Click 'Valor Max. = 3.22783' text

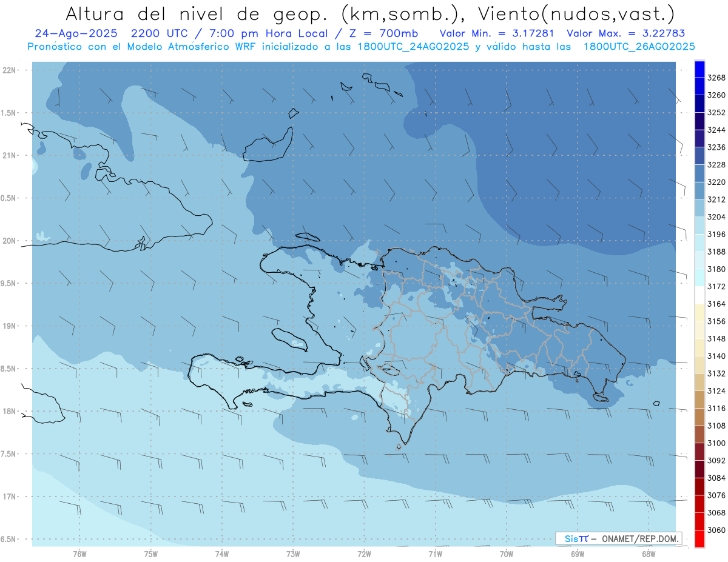click(627, 33)
